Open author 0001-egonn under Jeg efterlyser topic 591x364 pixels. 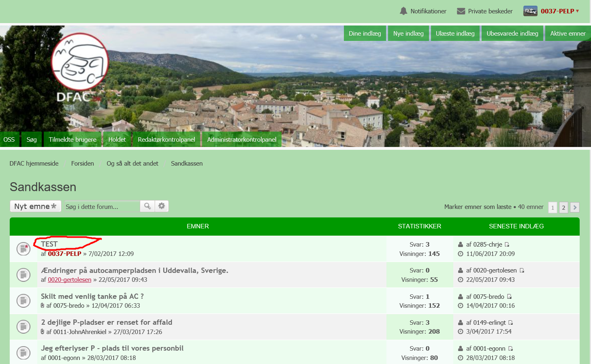pyautogui.click(x=64, y=358)
